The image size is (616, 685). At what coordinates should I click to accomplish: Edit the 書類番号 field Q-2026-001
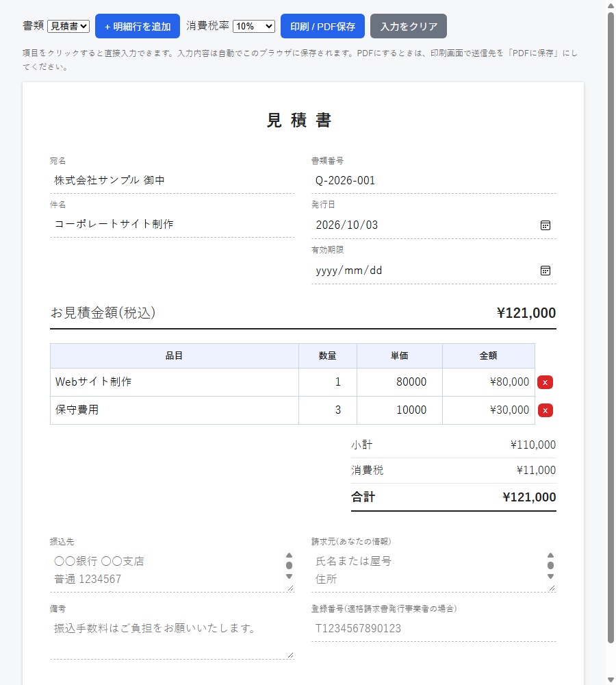[434, 180]
